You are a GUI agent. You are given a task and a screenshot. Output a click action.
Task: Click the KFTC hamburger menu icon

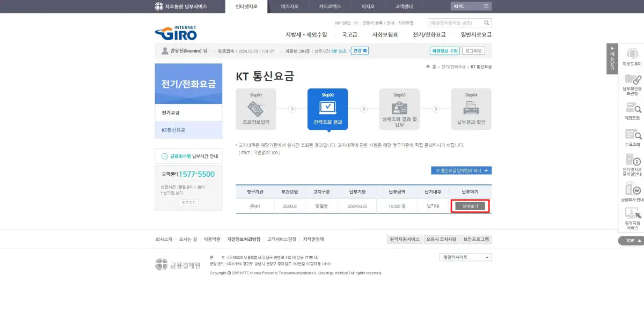[x=486, y=6]
